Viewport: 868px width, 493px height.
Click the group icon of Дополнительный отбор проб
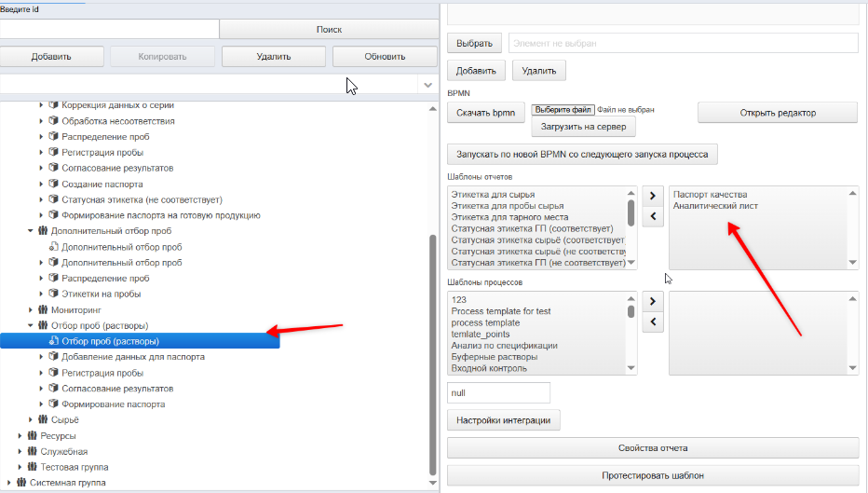[43, 230]
